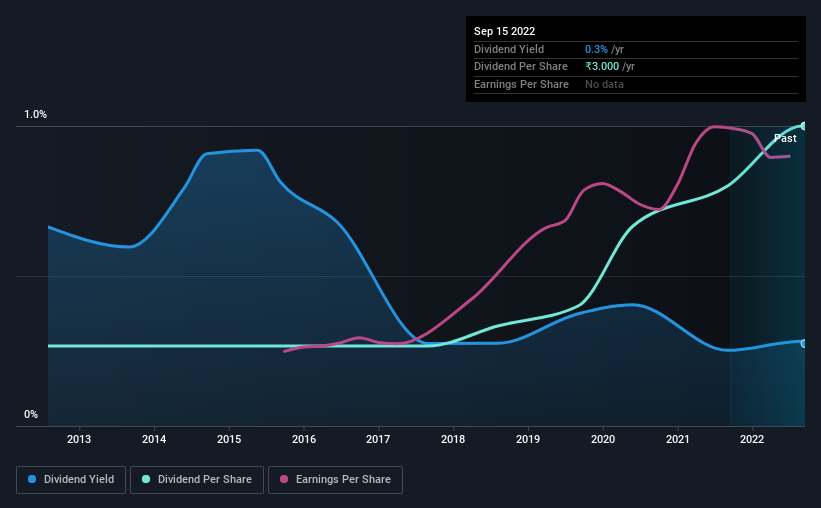Click the 2022 x-axis label
This screenshot has height=508, width=821.
(752, 439)
